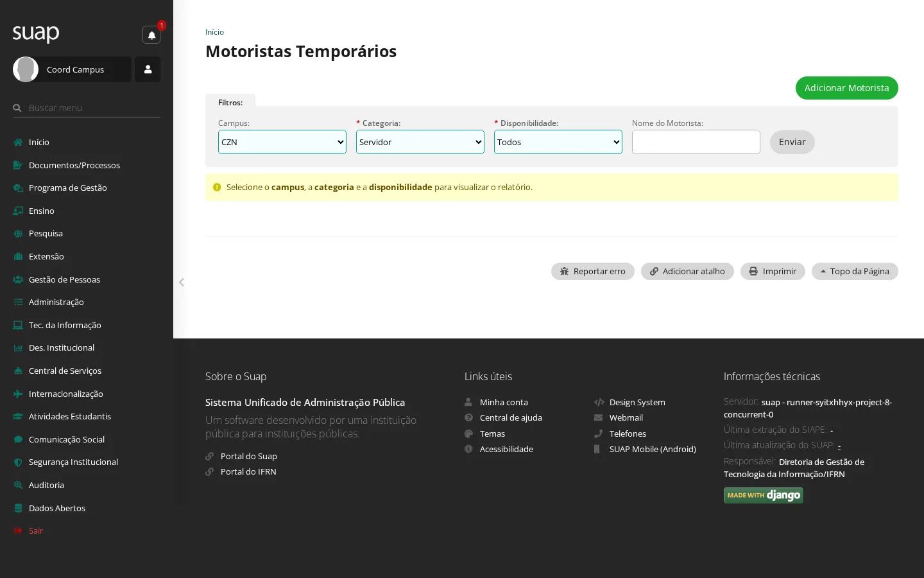Click the Imprimir button
The image size is (924, 578).
pos(773,271)
